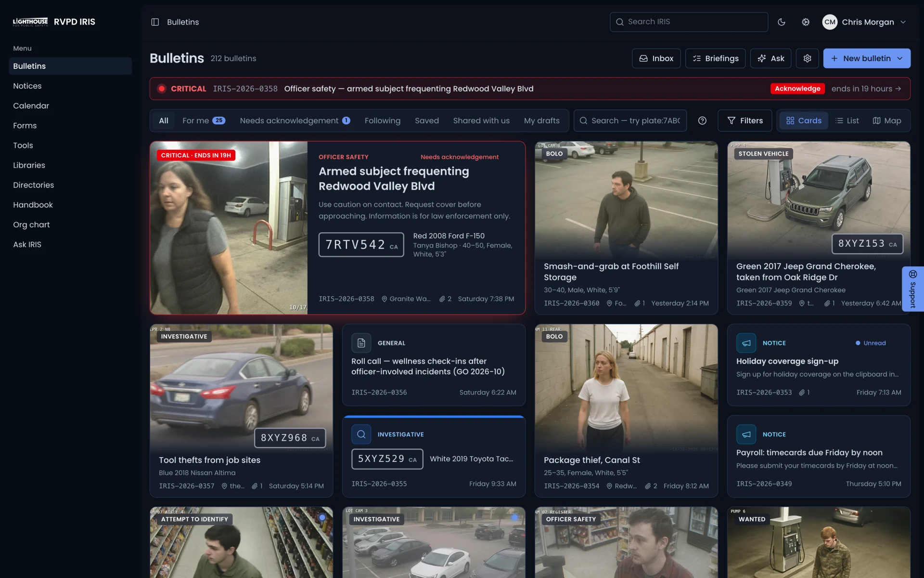924x578 pixels.
Task: Click the Ask button
Action: (770, 58)
